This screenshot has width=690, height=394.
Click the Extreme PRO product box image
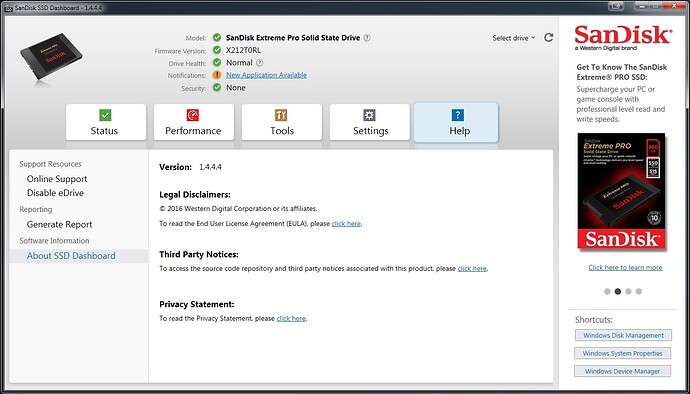(622, 191)
